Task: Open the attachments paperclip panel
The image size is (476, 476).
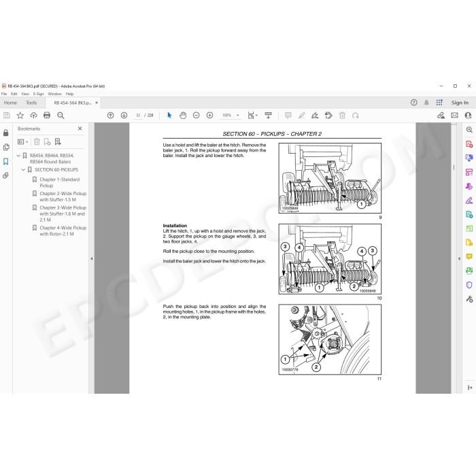Action: 5,175
